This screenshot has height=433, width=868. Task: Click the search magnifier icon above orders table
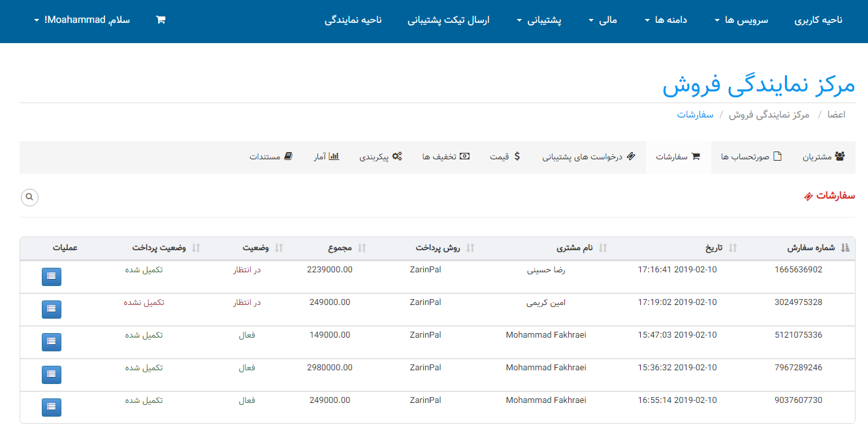click(29, 197)
